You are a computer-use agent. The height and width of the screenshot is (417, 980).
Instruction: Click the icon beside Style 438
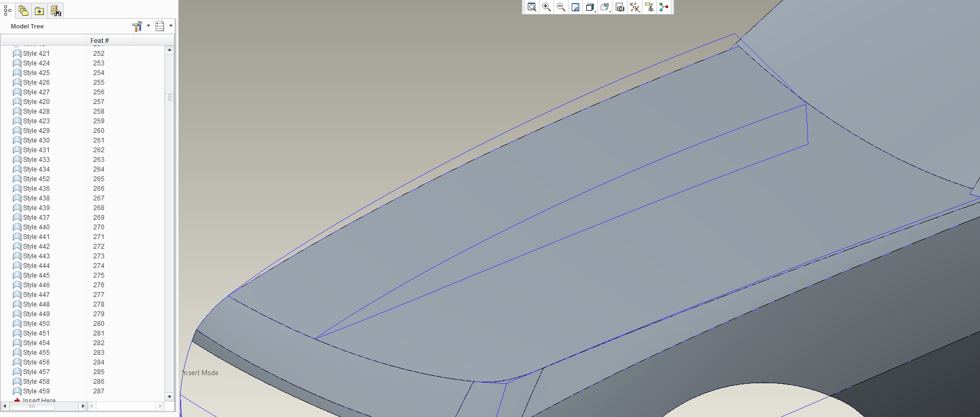tap(17, 198)
